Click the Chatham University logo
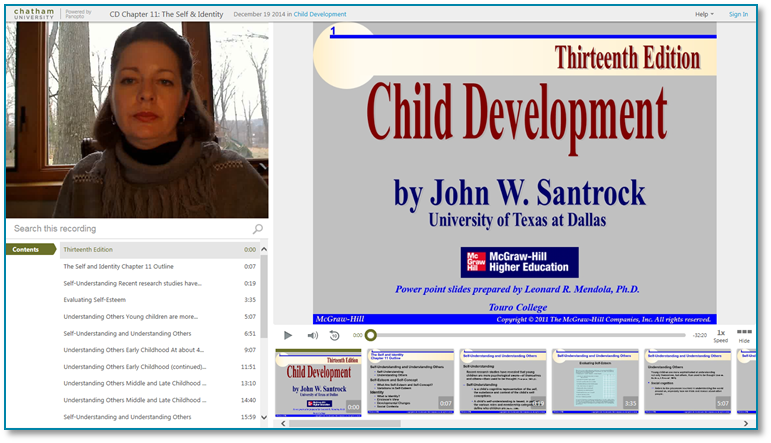The width and height of the screenshot is (771, 443). pos(33,14)
